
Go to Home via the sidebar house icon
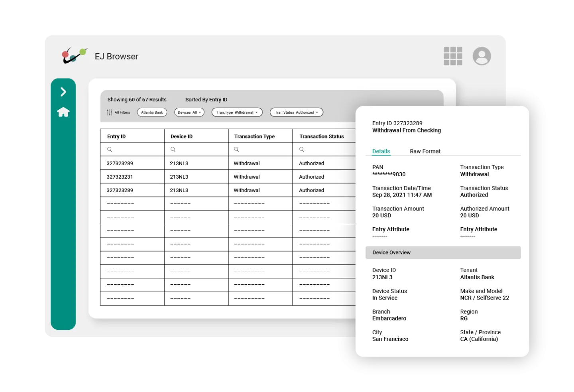point(63,112)
